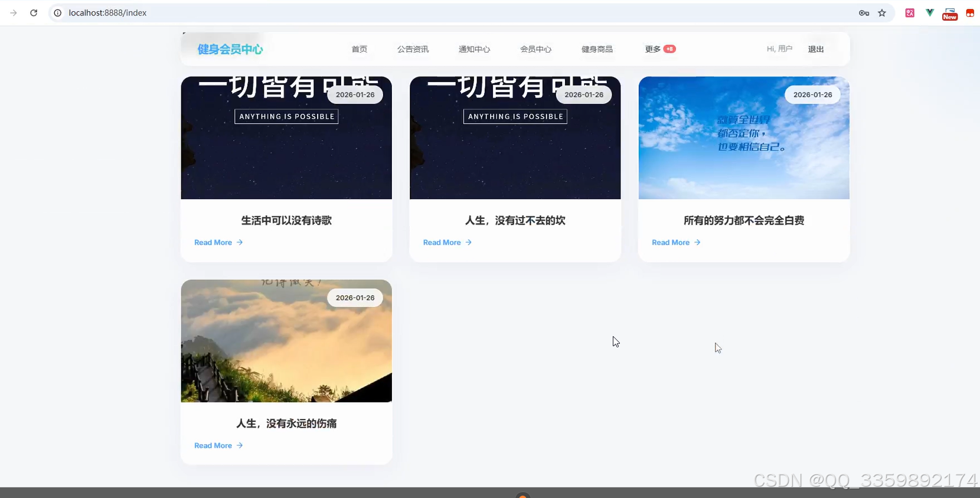980x498 pixels.
Task: Open 会员中心 navigation item
Action: (x=536, y=49)
